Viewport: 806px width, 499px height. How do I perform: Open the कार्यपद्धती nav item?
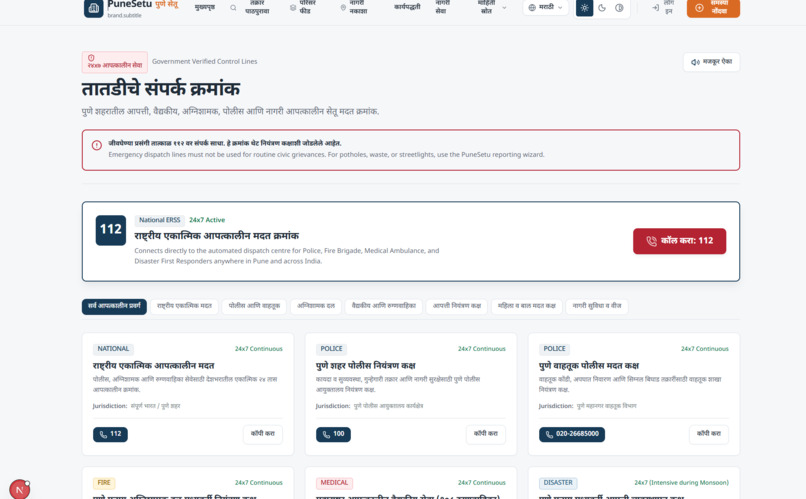(x=407, y=7)
